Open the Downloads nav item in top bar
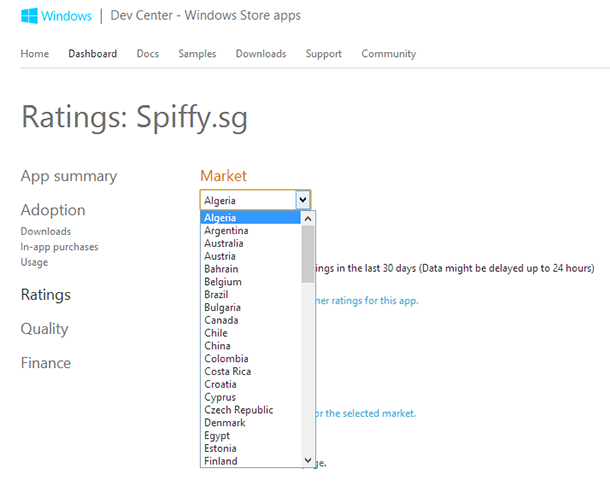610x486 pixels. click(x=261, y=54)
